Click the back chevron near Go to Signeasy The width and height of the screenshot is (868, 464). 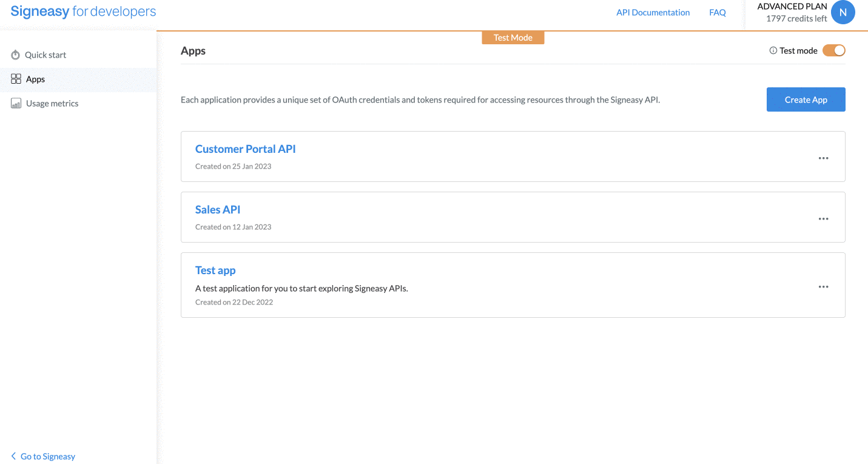(x=13, y=456)
